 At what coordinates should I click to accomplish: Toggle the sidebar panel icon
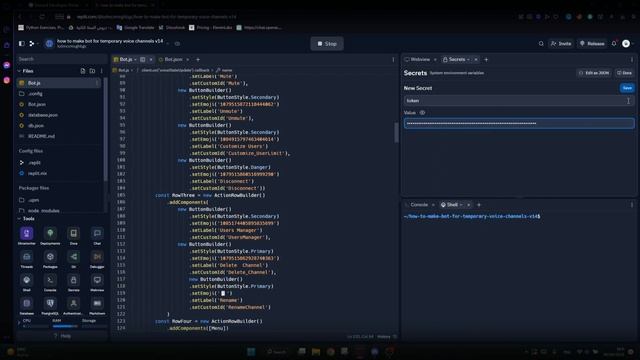[22, 43]
